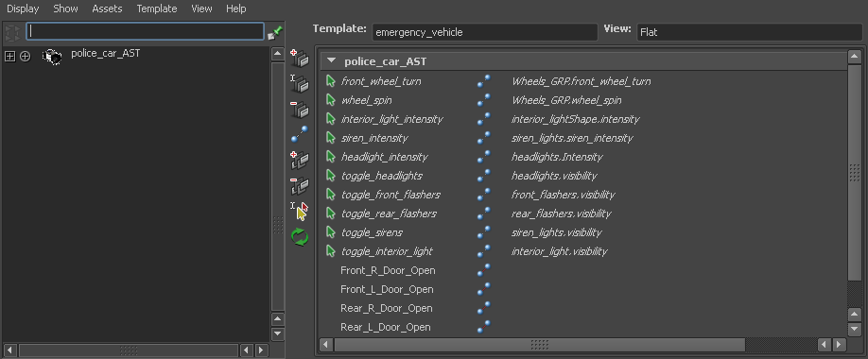Collapse the police_car_AST section header triangle
The width and height of the screenshot is (868, 359).
coord(331,60)
